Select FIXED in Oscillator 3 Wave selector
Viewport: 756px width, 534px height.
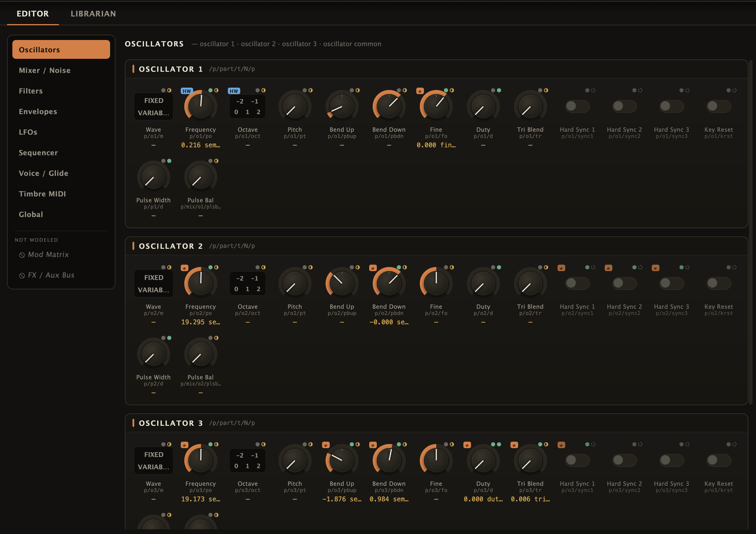click(x=153, y=455)
